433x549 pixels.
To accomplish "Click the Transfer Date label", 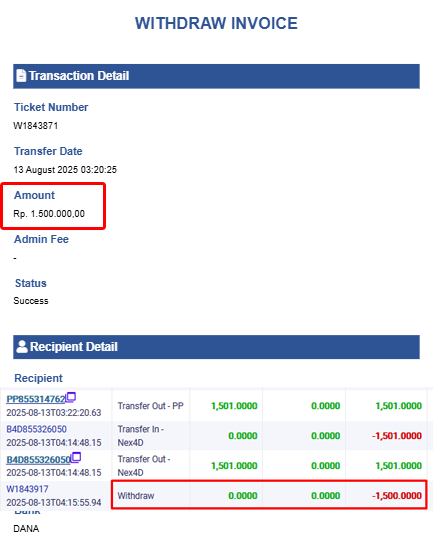I will 48,151.
